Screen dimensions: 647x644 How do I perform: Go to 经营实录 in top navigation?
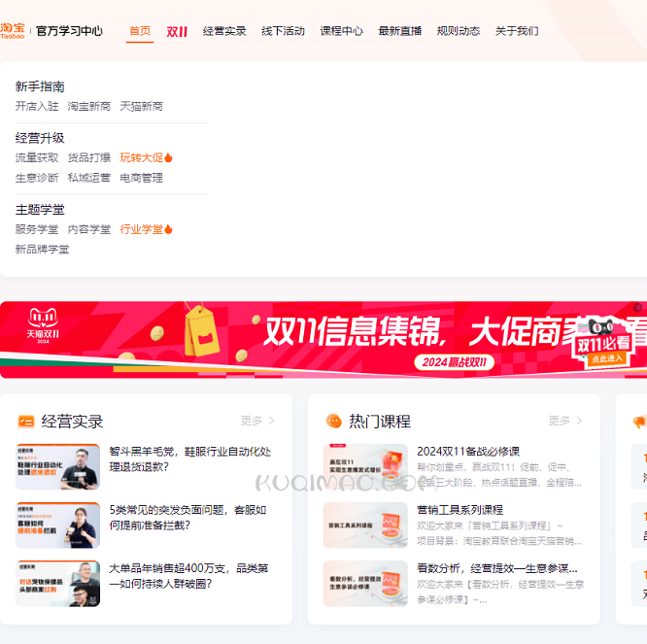click(x=224, y=31)
